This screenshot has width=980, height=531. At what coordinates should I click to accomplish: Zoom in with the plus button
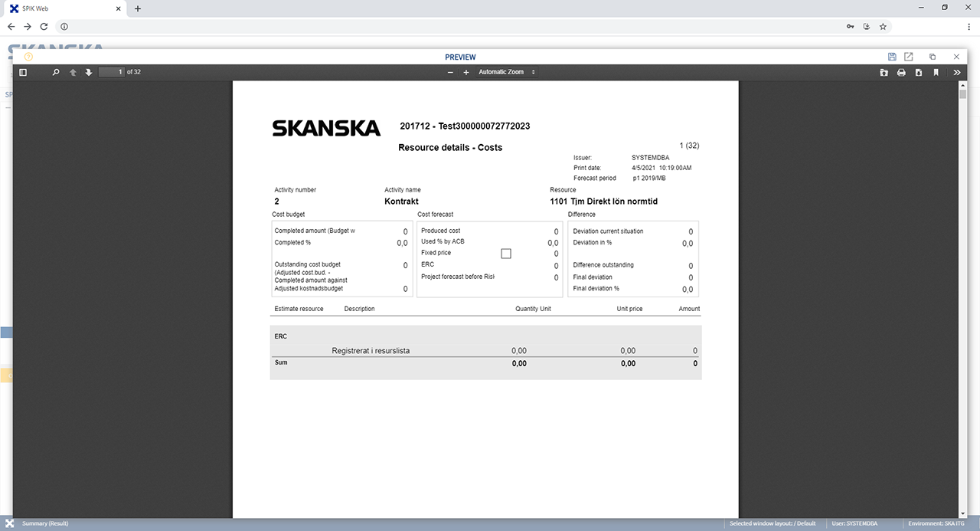465,72
